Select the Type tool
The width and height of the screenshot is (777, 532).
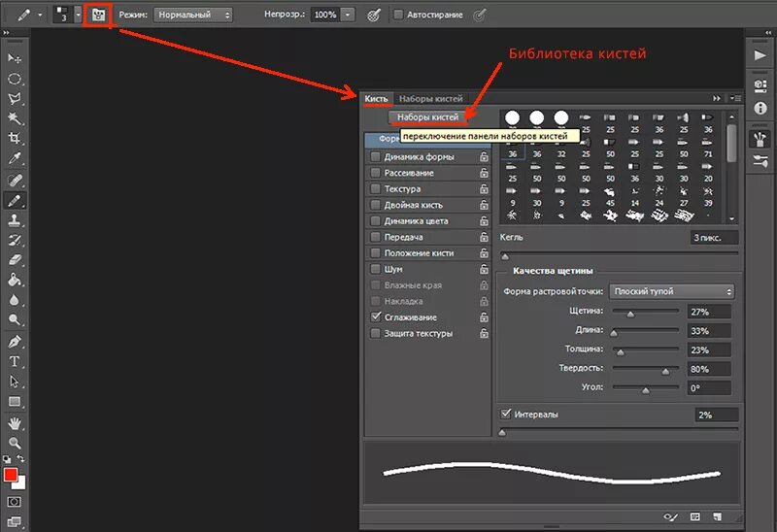[15, 361]
